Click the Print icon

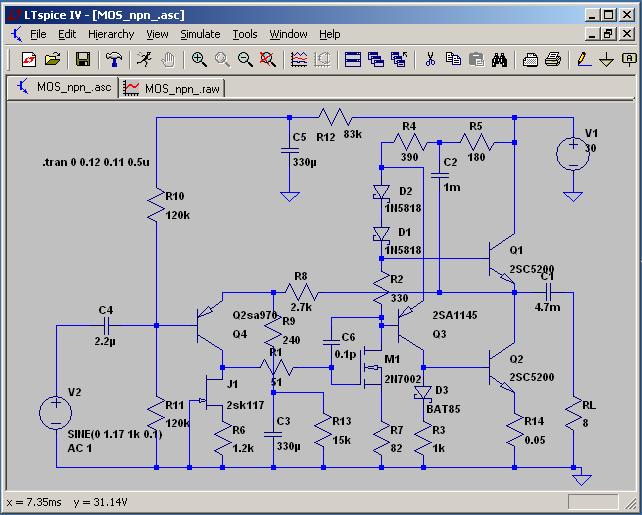553,60
